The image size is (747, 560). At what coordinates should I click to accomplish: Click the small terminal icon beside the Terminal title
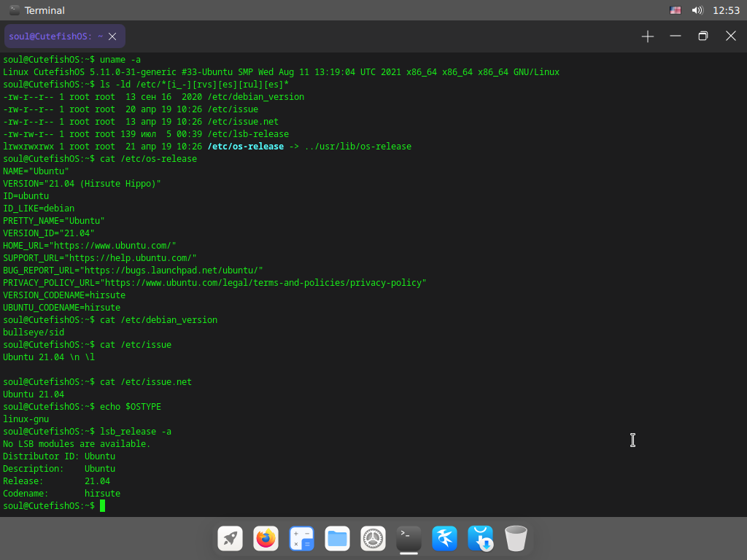[15, 10]
